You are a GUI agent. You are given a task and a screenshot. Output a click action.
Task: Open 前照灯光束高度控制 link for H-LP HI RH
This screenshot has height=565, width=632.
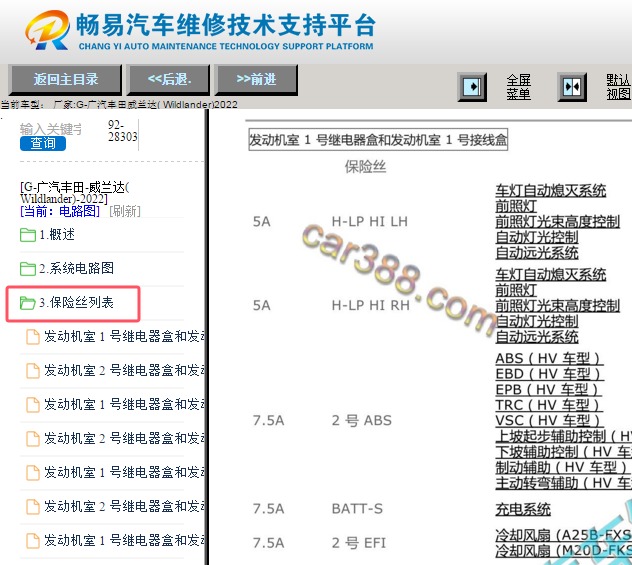click(x=557, y=306)
